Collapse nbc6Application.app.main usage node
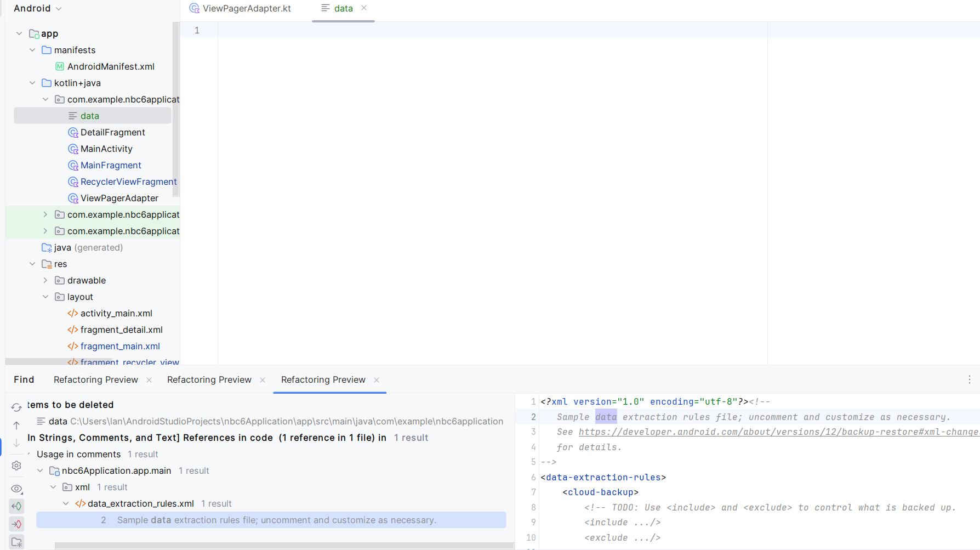 coord(40,471)
